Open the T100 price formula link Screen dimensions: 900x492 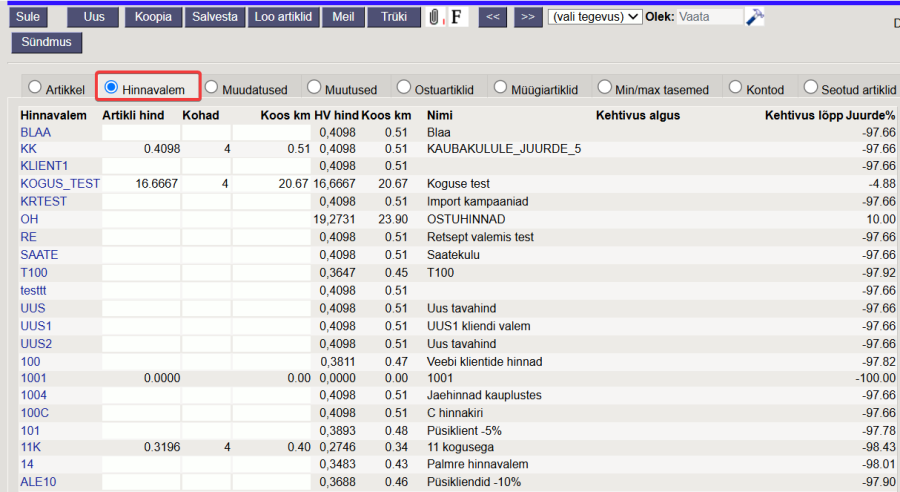34,273
